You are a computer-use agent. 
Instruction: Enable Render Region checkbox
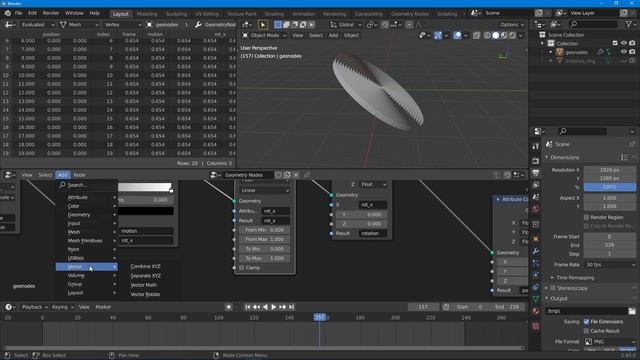(587, 218)
